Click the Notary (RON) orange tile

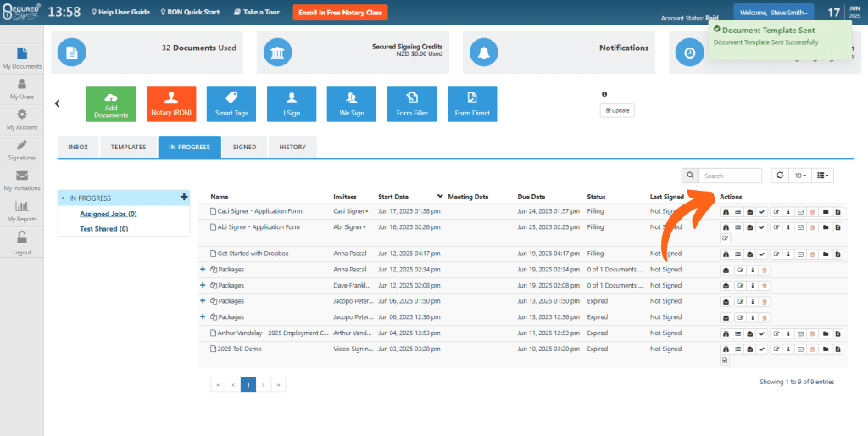[x=171, y=103]
